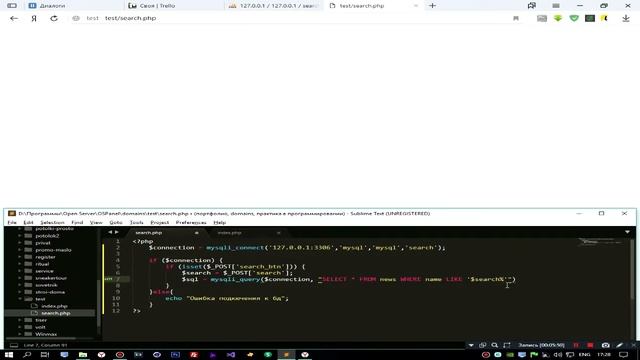This screenshot has height=360, width=640.
Task: Click the Sublime minimap preview
Action: pyautogui.click(x=600, y=242)
